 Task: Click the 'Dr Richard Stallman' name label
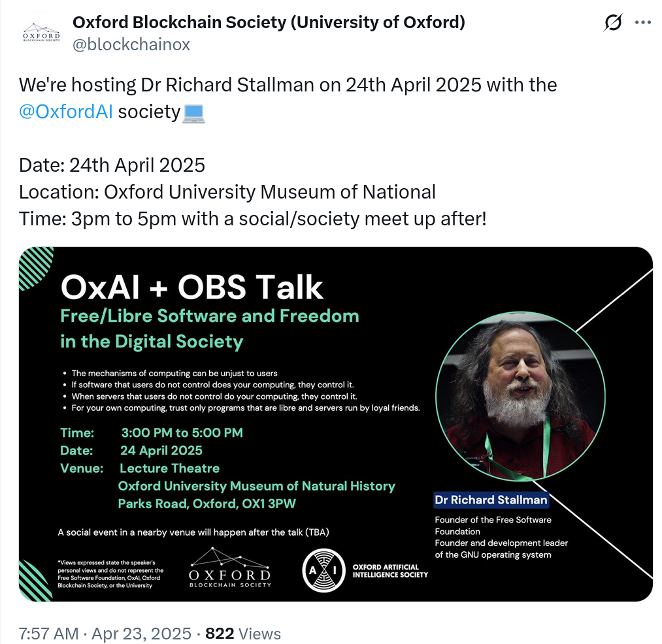pos(491,500)
